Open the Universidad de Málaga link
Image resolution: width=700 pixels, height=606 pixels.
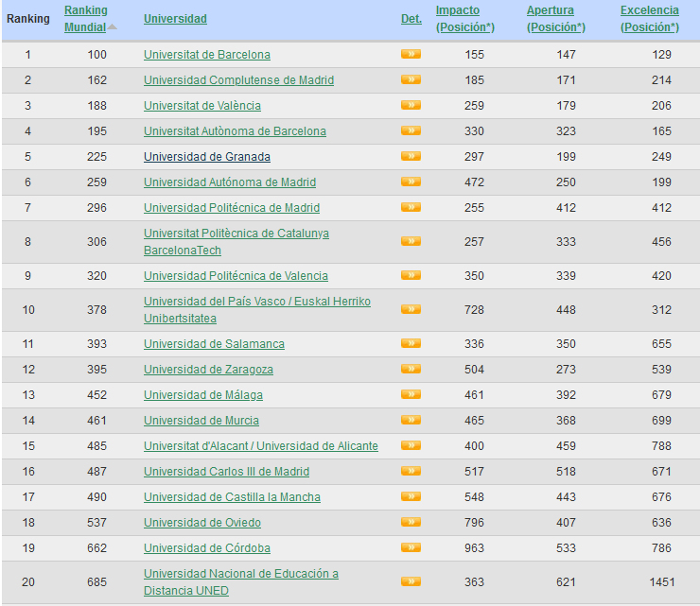coord(203,394)
